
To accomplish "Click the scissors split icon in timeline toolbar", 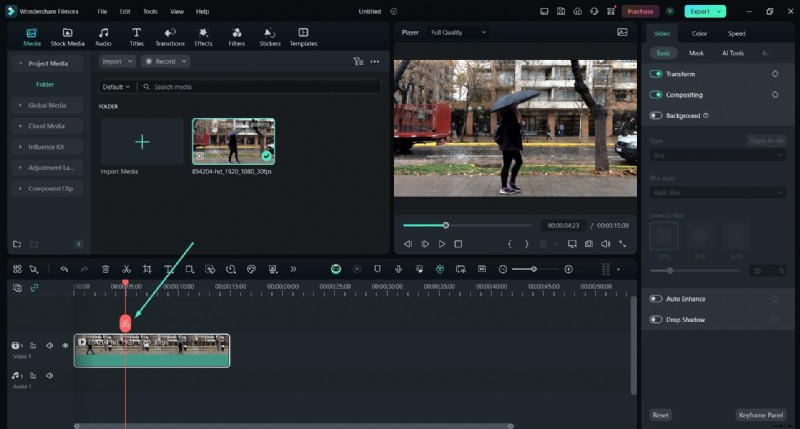I will 126,269.
